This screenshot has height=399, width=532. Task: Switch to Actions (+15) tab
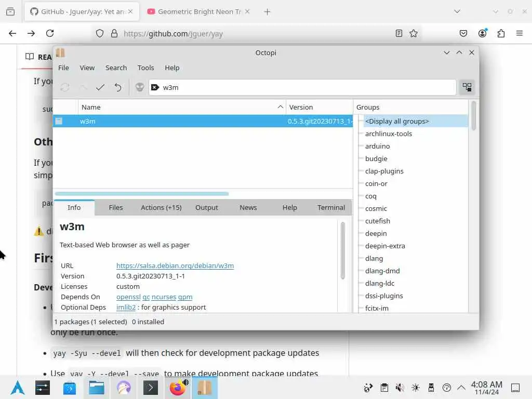[x=161, y=208]
